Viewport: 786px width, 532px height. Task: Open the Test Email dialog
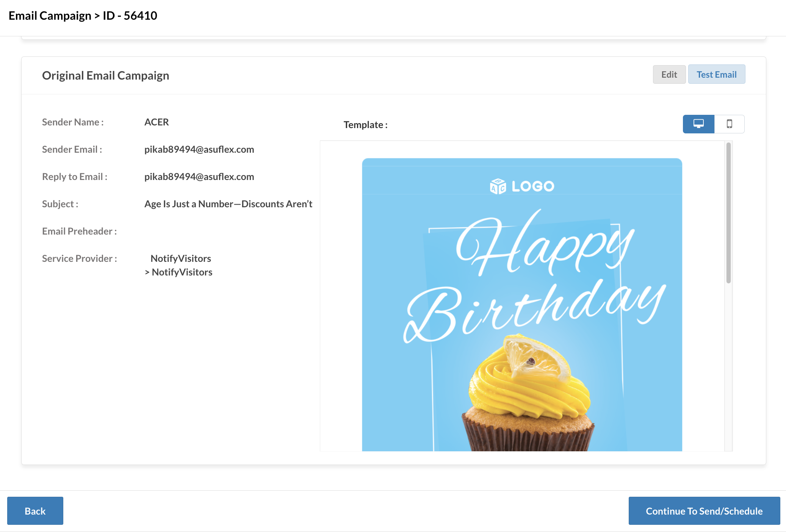[x=716, y=74]
